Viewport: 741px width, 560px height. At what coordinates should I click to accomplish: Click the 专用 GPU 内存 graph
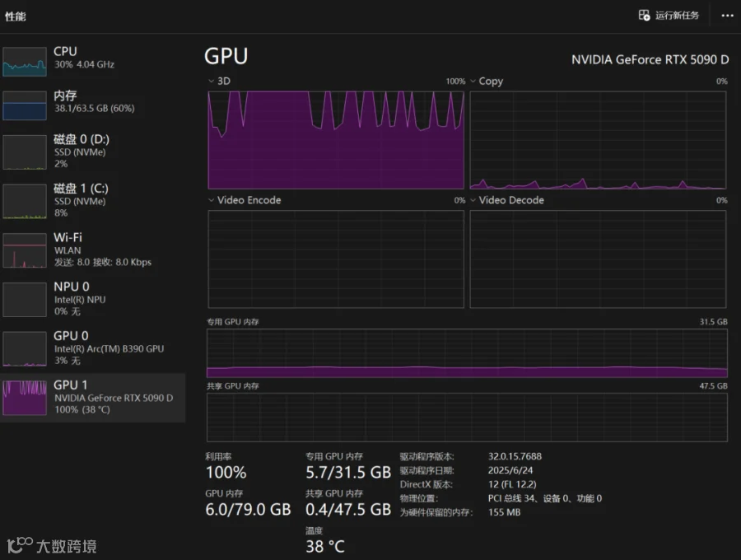[467, 353]
